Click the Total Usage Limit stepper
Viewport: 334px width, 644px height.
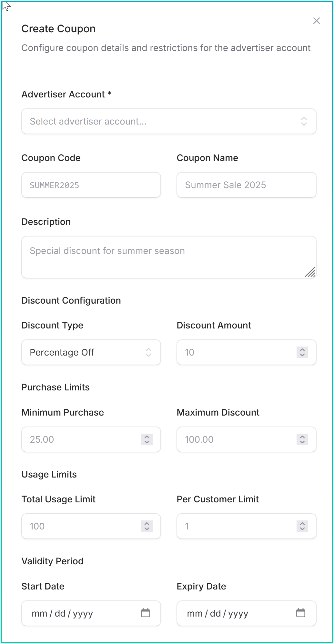tap(147, 526)
